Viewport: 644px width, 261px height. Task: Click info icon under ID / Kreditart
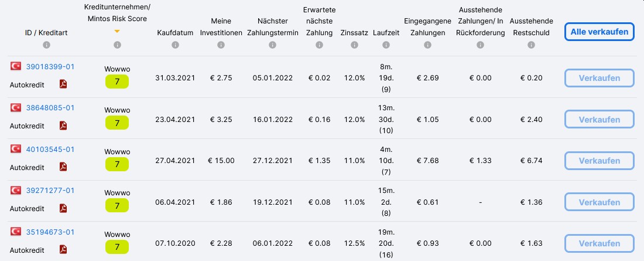click(46, 45)
